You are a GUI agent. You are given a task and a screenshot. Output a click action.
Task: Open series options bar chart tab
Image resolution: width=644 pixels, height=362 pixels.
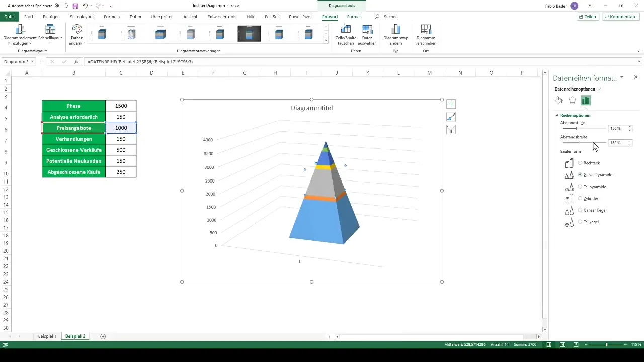click(585, 100)
